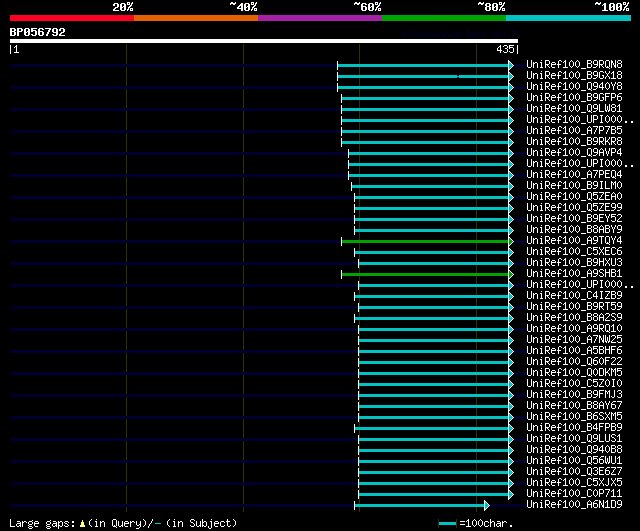Open hit UniRef100_B9GFP6
Viewport: 640px width, 531px height.
pyautogui.click(x=574, y=97)
